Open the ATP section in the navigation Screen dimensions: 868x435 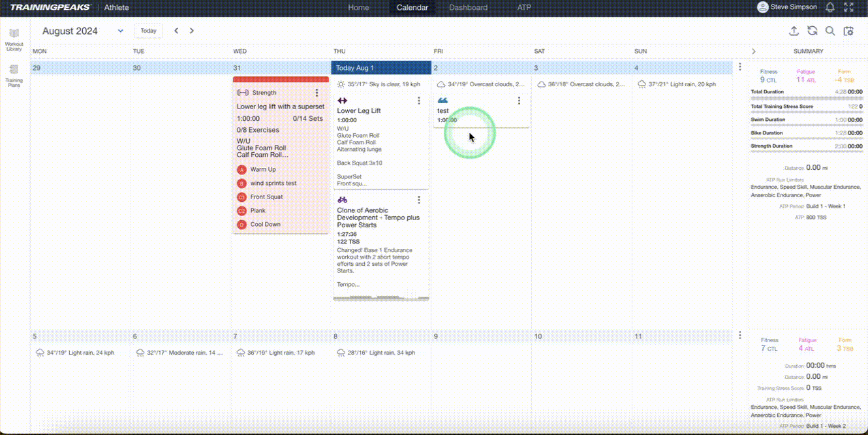(523, 7)
